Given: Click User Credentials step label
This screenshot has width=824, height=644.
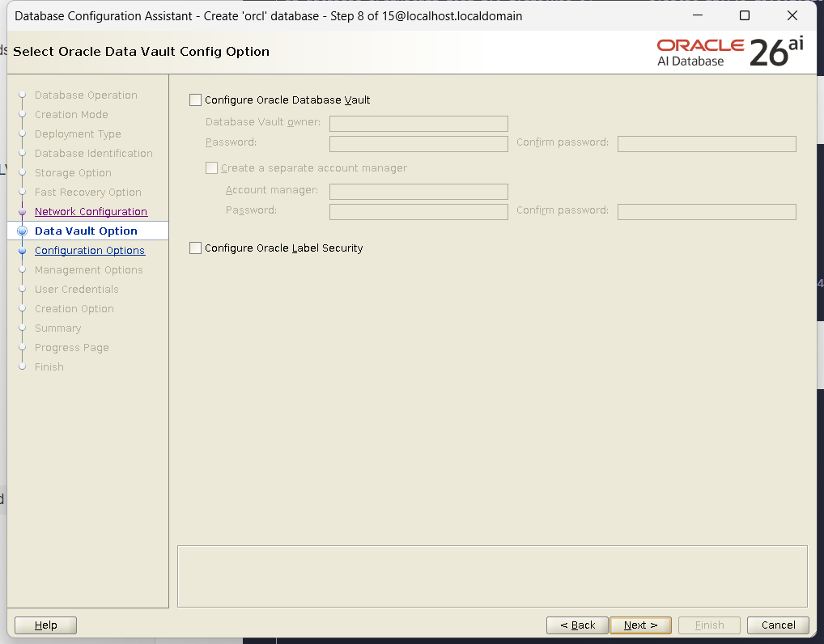Looking at the screenshot, I should coord(77,290).
